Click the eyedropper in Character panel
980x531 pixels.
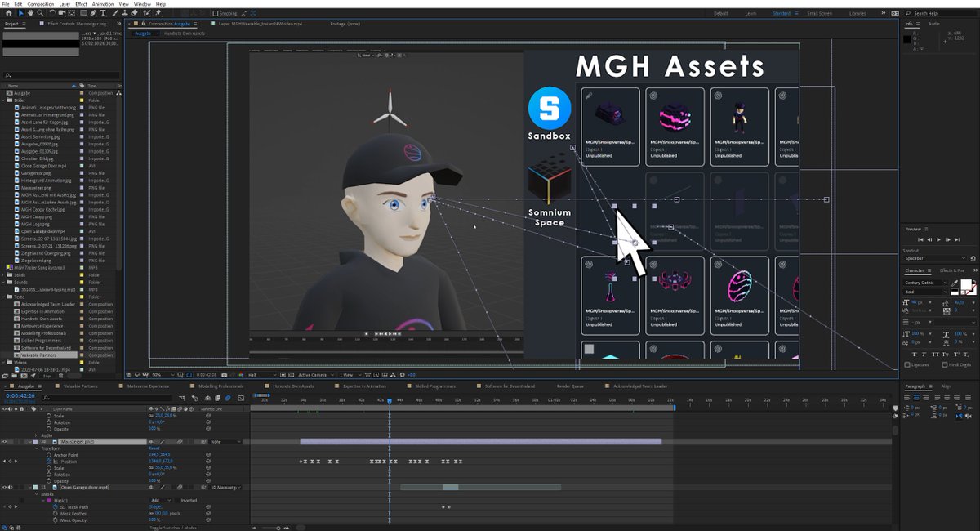click(955, 283)
